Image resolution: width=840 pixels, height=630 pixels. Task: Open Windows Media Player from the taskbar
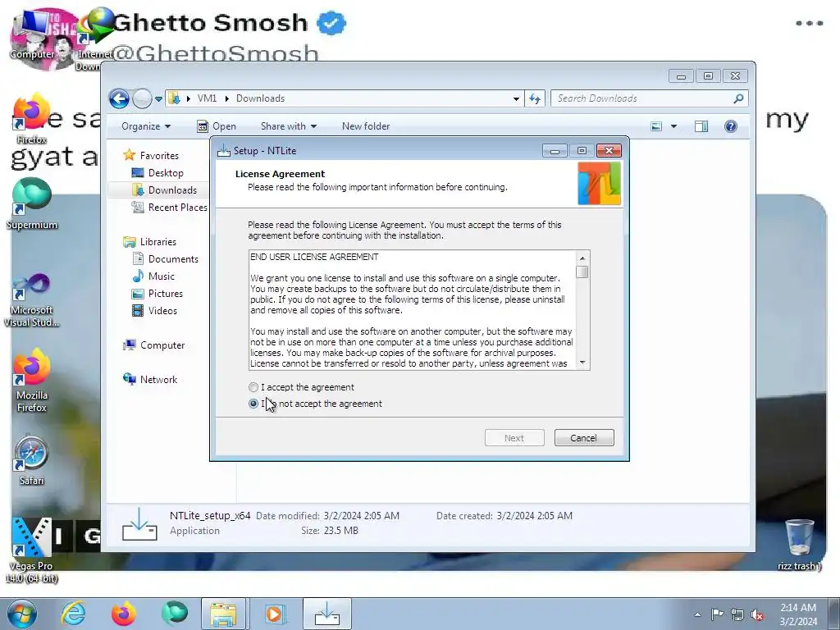point(274,614)
